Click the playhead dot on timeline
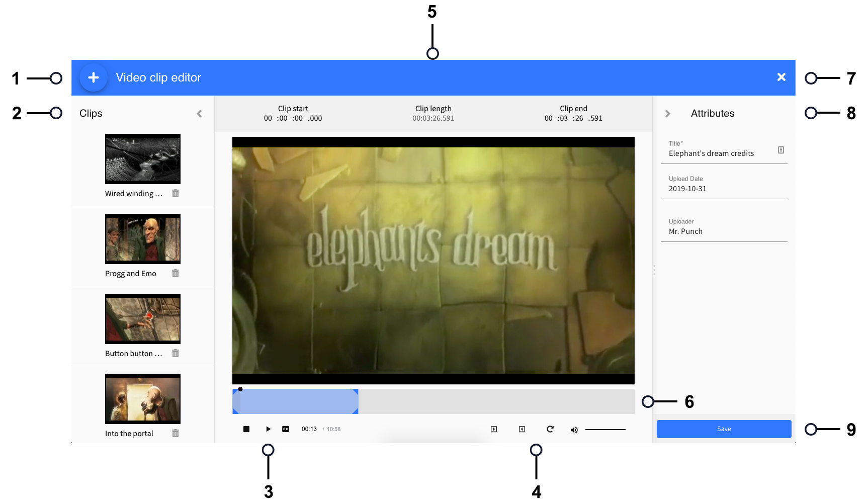This screenshot has height=503, width=868. (240, 389)
